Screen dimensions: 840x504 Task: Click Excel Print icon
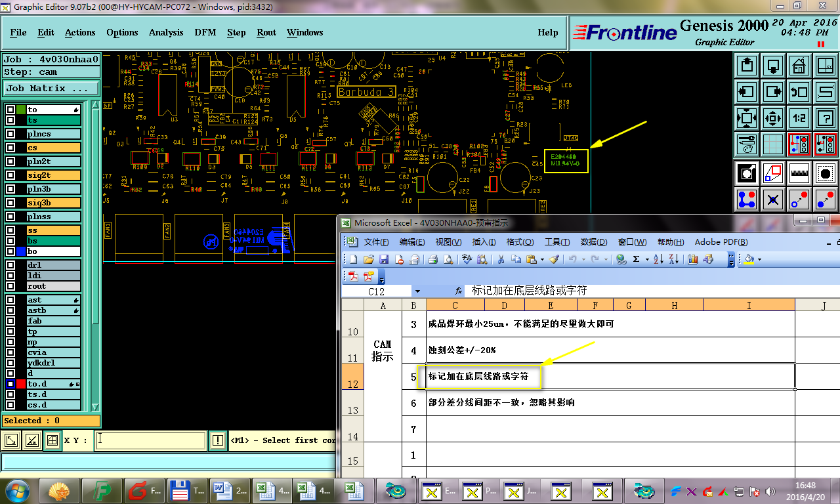[434, 259]
